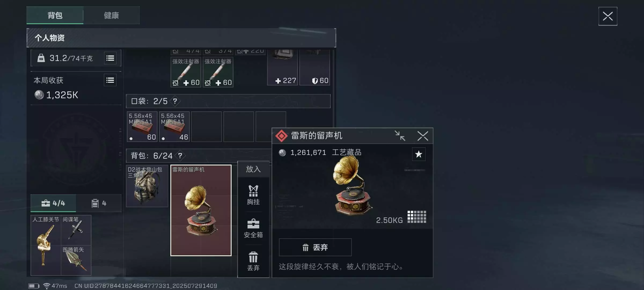644x290 pixels.
Task: Click the item grid size icon by 2.50KG
Action: pyautogui.click(x=417, y=217)
